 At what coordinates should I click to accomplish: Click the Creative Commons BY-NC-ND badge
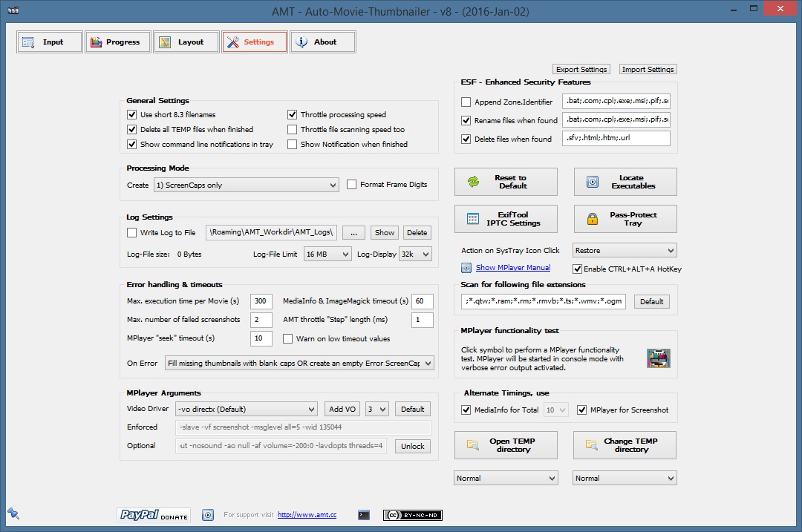coord(413,515)
